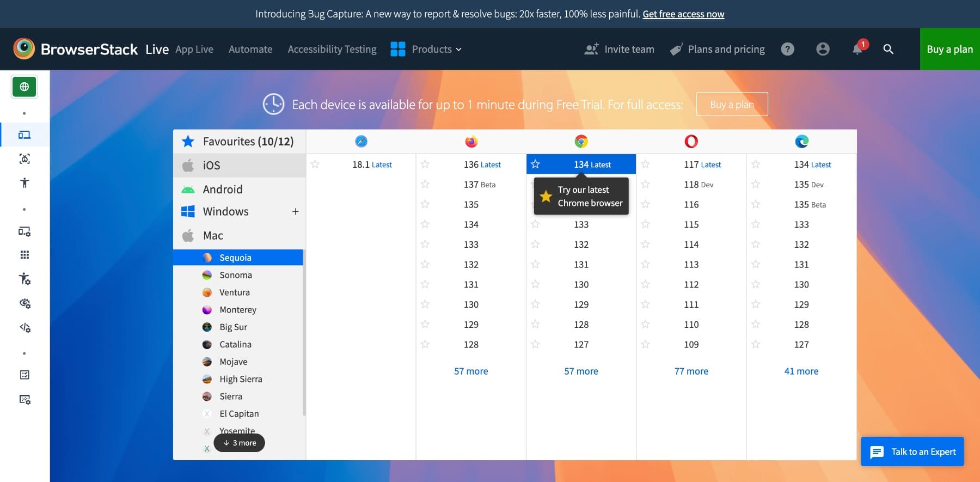Click the Plans and pricing tag icon
This screenshot has height=482, width=980.
click(x=676, y=49)
